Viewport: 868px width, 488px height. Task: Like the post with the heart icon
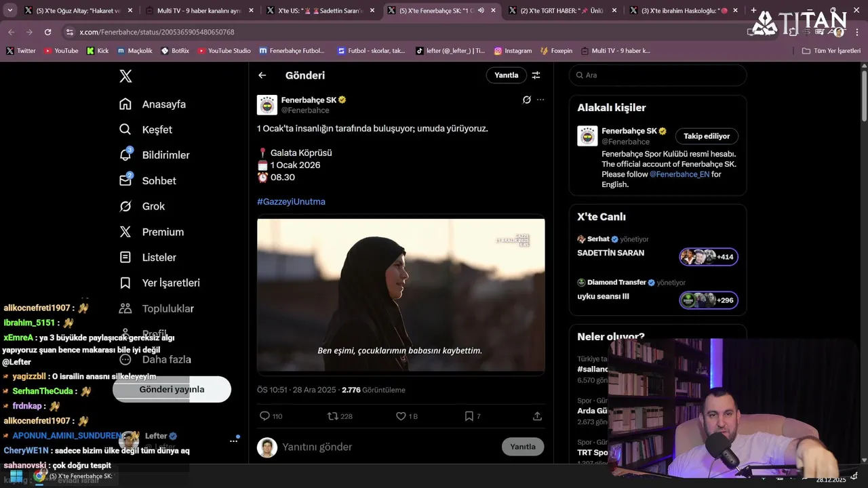(401, 416)
